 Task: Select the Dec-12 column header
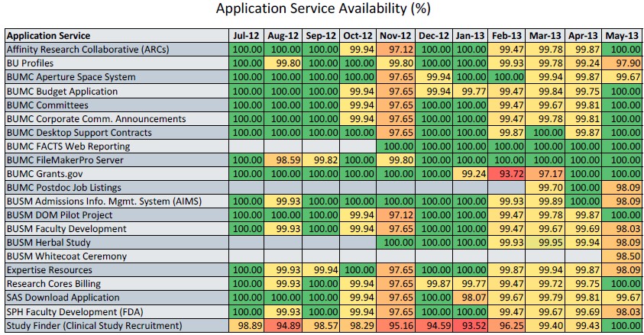(x=434, y=36)
